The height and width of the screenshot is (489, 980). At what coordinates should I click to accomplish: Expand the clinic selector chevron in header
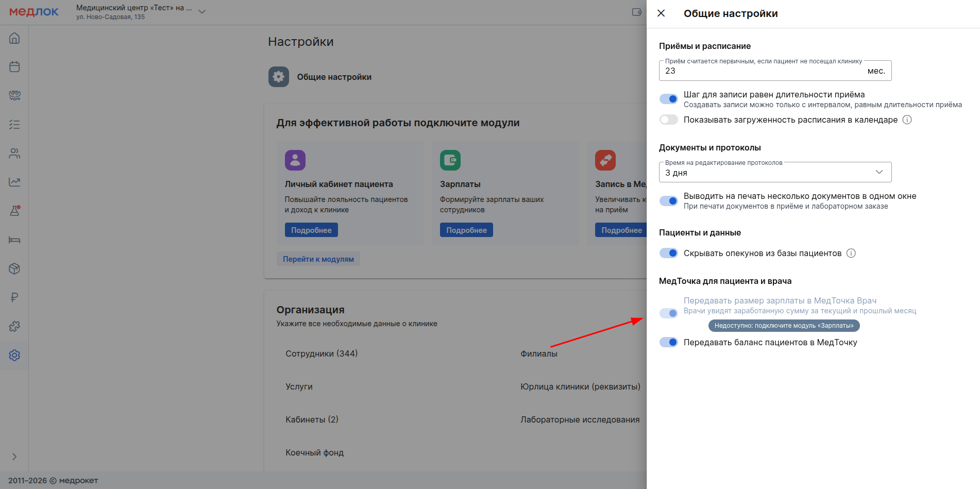pos(202,12)
